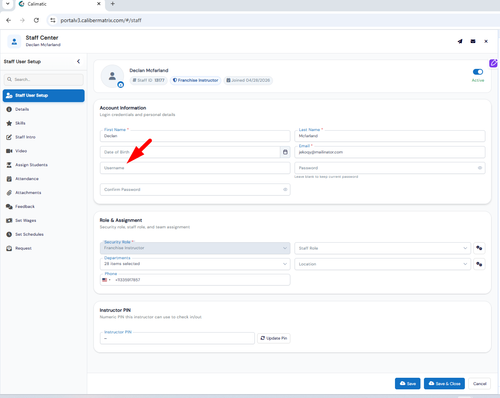Collapse the sidebar with the chevron
The image size is (500, 398).
click(x=78, y=61)
